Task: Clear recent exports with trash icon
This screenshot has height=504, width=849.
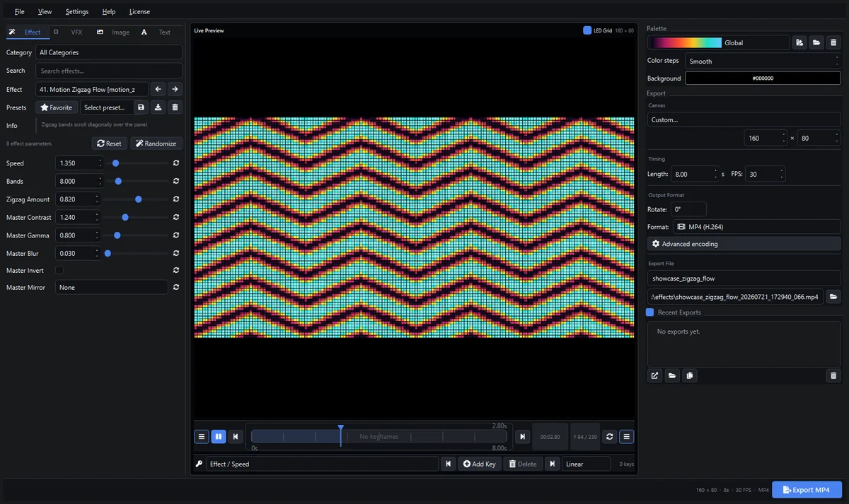Action: (x=833, y=375)
